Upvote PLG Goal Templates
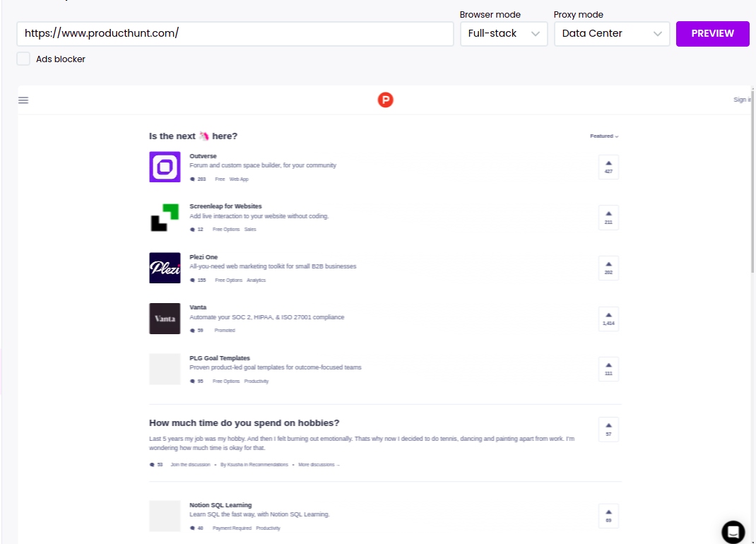This screenshot has height=544, width=756. pos(608,369)
